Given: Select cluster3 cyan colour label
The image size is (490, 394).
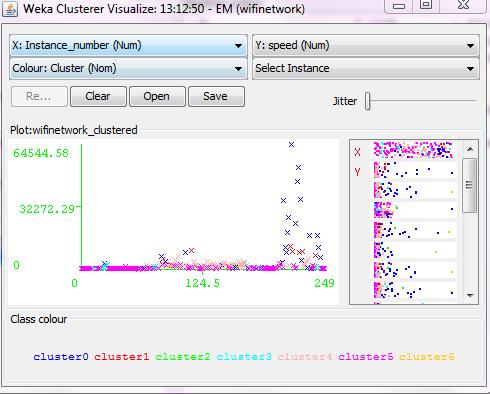Looking at the screenshot, I should [x=244, y=357].
